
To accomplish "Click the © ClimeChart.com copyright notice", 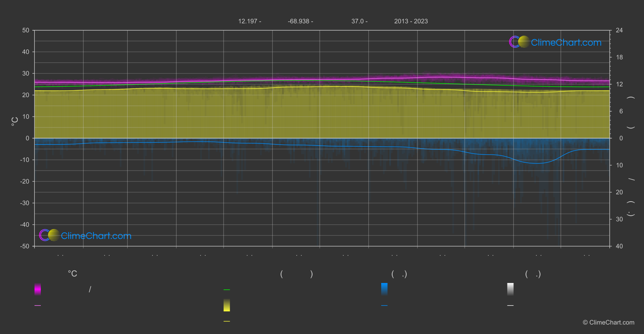I will coord(608,323).
